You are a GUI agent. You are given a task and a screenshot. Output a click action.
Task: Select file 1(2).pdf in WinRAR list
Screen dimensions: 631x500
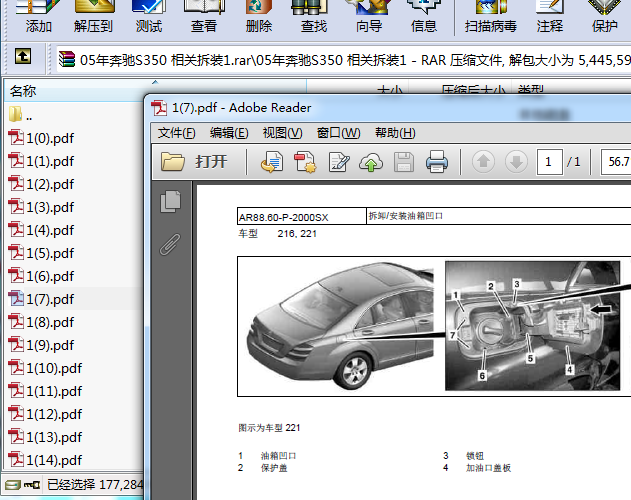pyautogui.click(x=41, y=184)
